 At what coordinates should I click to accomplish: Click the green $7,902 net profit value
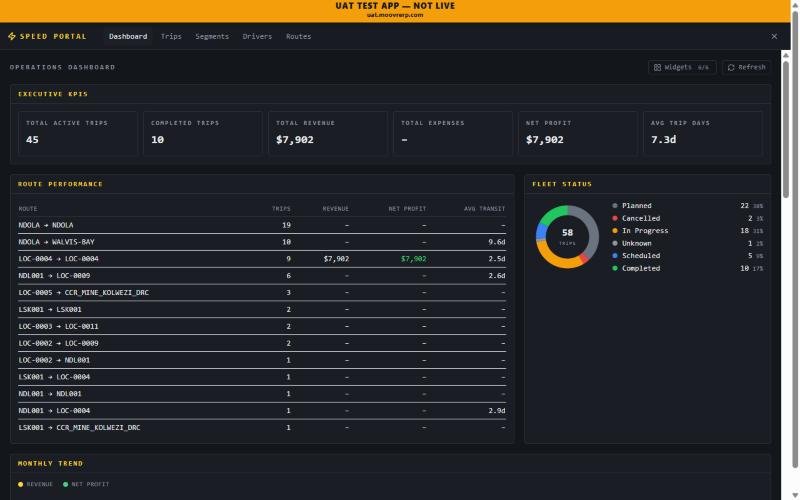pyautogui.click(x=413, y=259)
